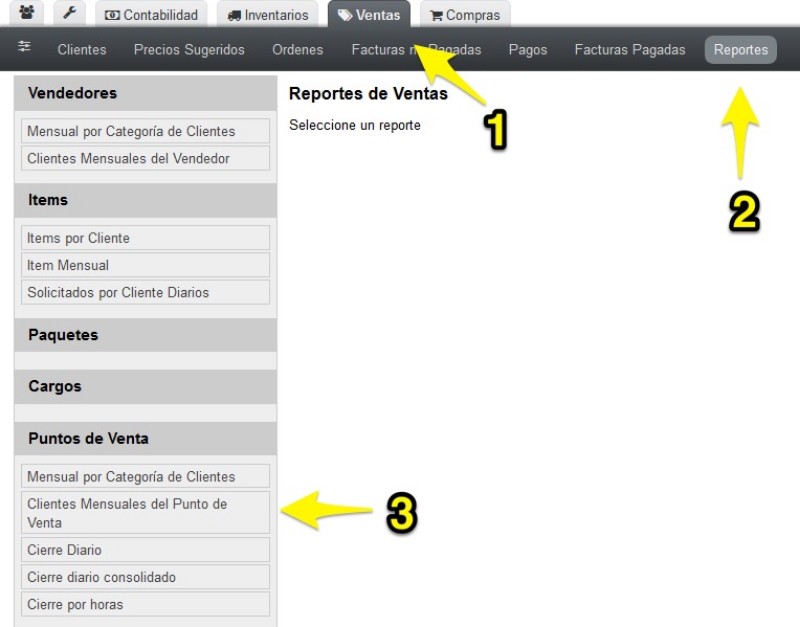800x627 pixels.
Task: Switch to the Inventarios tab
Action: 268,14
